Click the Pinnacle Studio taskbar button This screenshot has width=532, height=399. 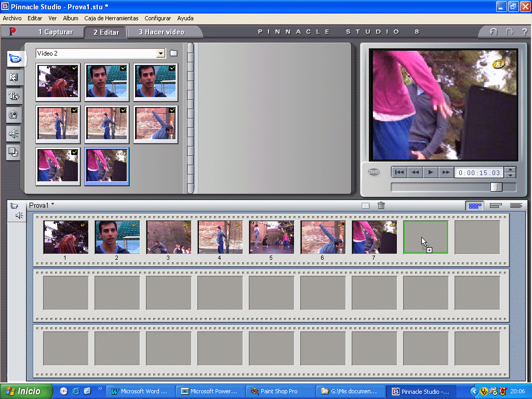(x=420, y=391)
